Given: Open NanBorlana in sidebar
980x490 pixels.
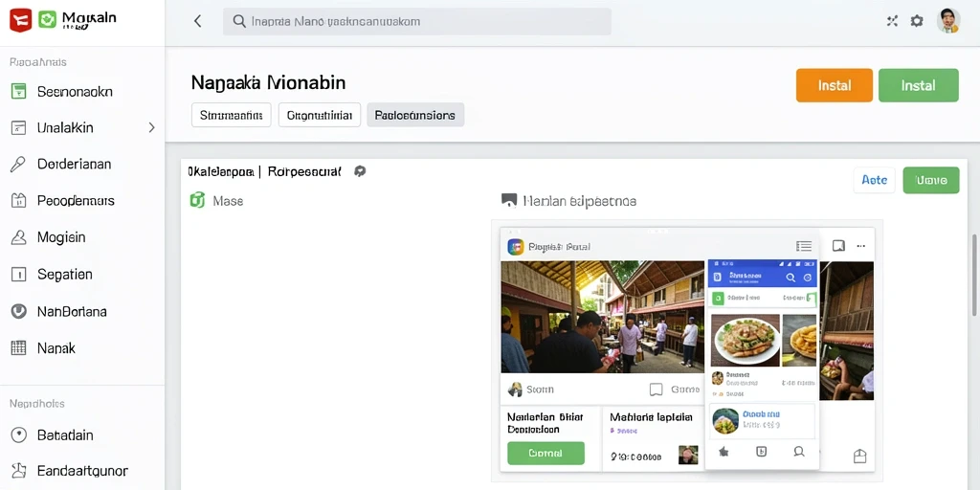Looking at the screenshot, I should (72, 311).
